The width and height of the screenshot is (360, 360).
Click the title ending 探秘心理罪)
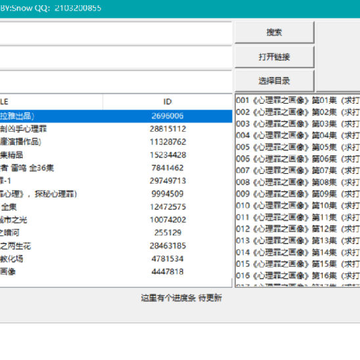pos(38,194)
